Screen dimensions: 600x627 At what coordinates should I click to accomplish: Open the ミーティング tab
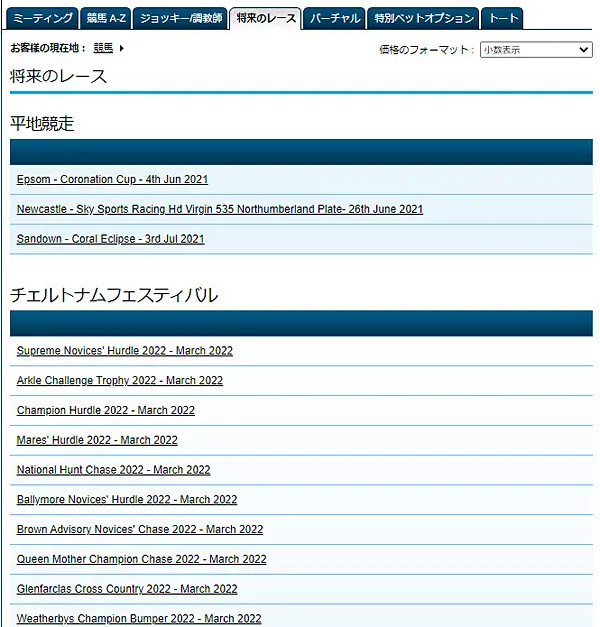coord(43,18)
